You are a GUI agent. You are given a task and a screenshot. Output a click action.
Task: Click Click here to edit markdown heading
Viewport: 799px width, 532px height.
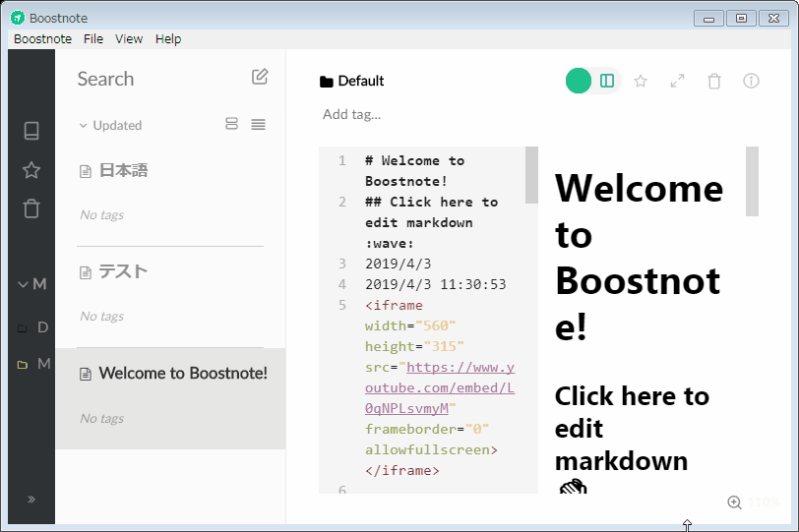632,429
